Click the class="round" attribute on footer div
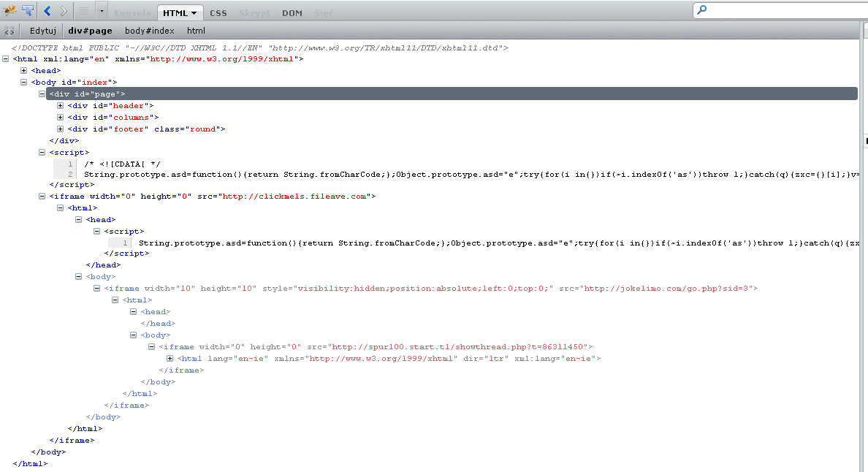 188,129
